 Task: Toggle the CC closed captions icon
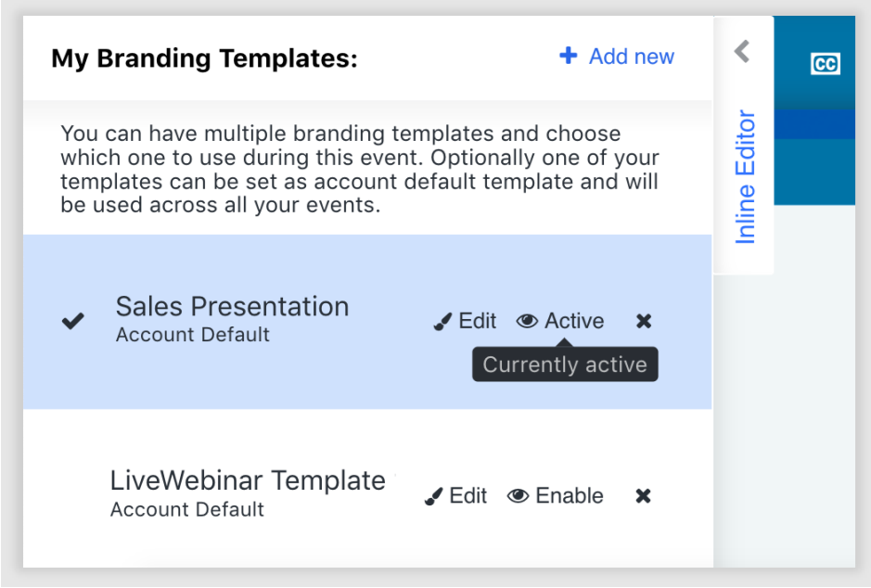825,63
